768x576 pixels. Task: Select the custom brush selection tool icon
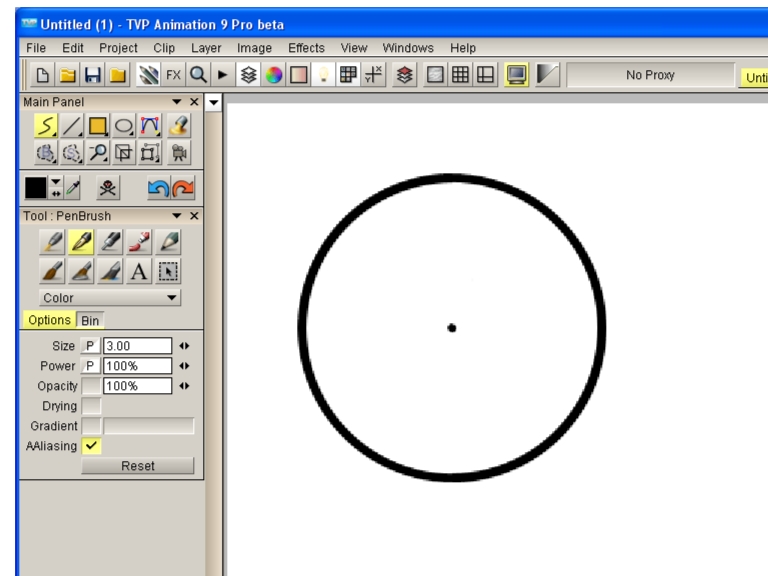(x=168, y=271)
